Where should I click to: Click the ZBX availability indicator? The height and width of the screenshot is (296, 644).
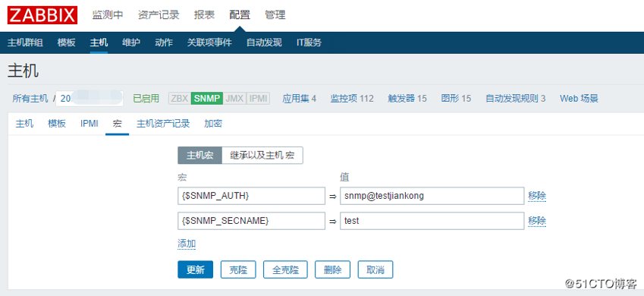pyautogui.click(x=180, y=99)
